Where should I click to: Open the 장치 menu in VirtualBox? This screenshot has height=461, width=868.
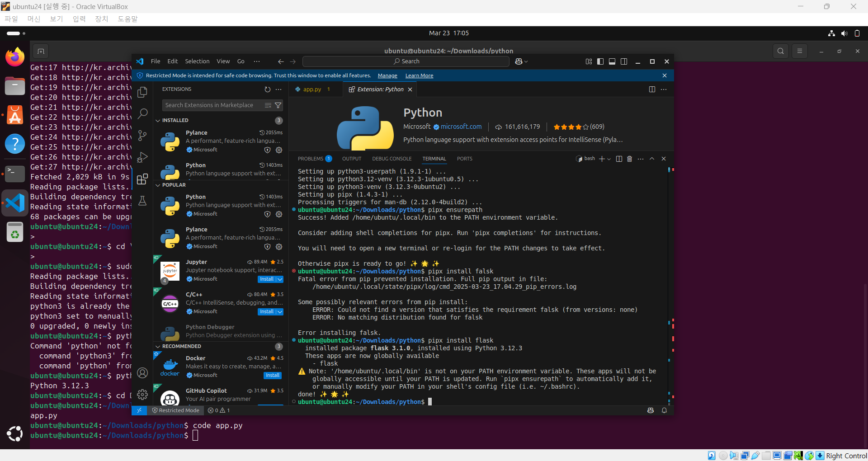pyautogui.click(x=101, y=19)
